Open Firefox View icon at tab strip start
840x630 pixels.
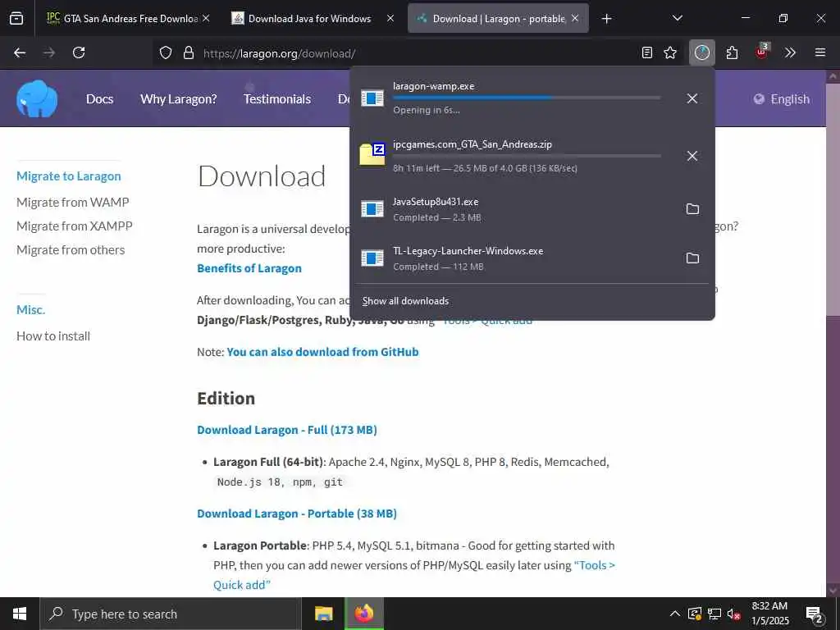point(16,19)
